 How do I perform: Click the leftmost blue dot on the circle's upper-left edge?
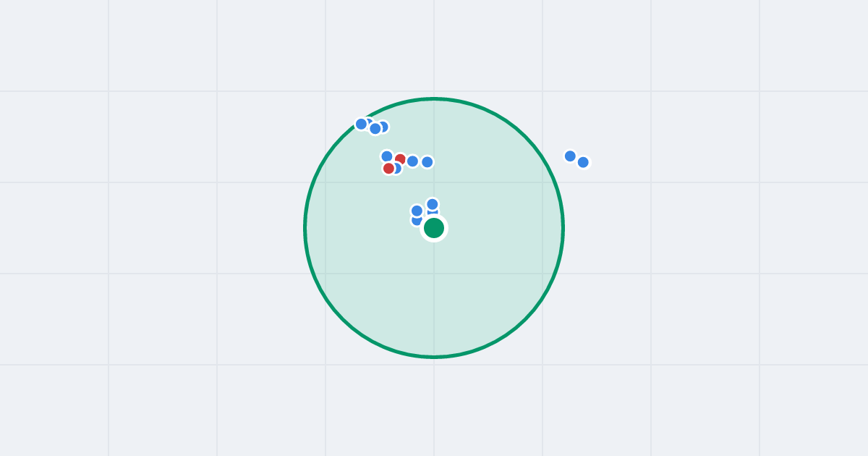tap(361, 124)
